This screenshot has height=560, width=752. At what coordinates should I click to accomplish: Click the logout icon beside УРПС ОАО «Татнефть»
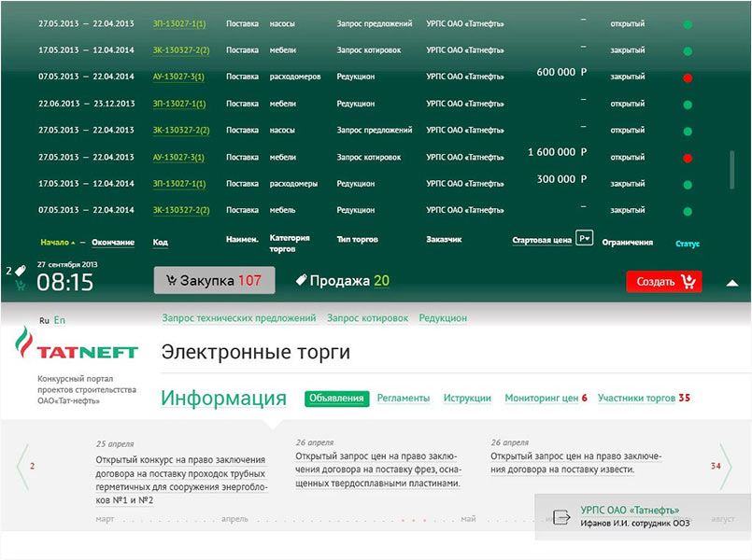click(x=561, y=517)
